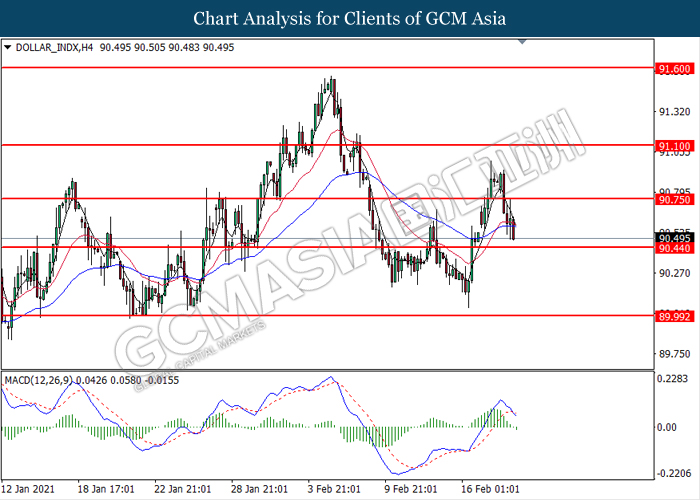Select the 90.440 support level label
700x500 pixels.
(x=675, y=248)
